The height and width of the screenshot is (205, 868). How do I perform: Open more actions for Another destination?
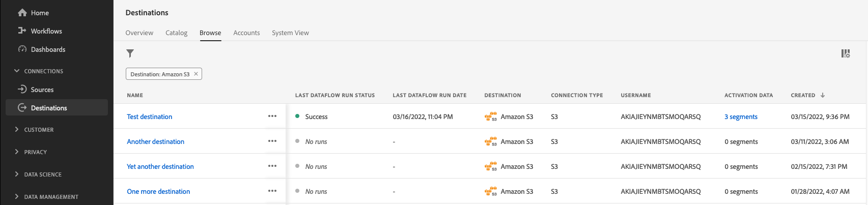[x=272, y=141]
